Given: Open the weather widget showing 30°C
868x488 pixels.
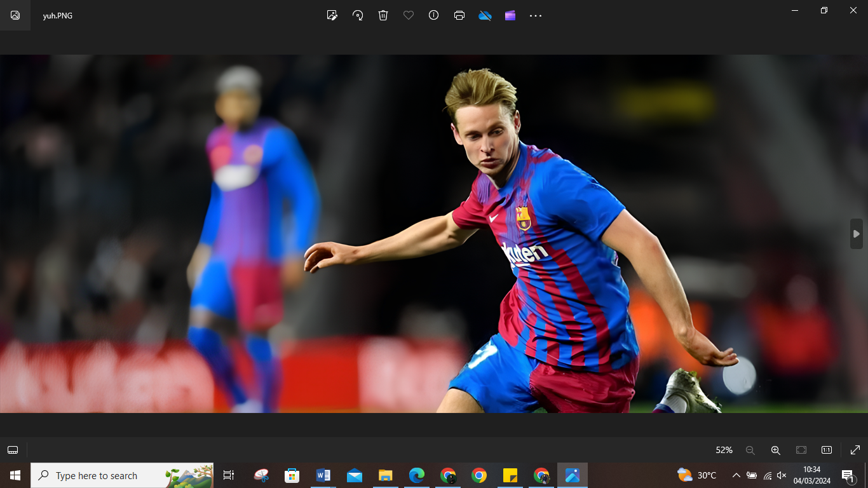Looking at the screenshot, I should (697, 475).
